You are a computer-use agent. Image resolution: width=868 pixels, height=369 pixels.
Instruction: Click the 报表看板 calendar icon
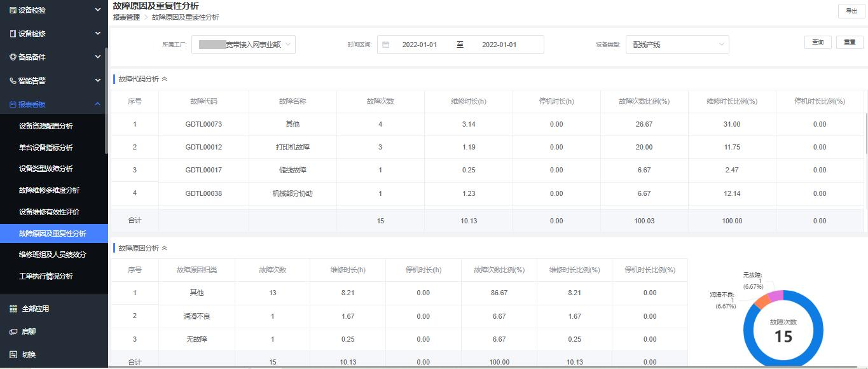coord(13,104)
